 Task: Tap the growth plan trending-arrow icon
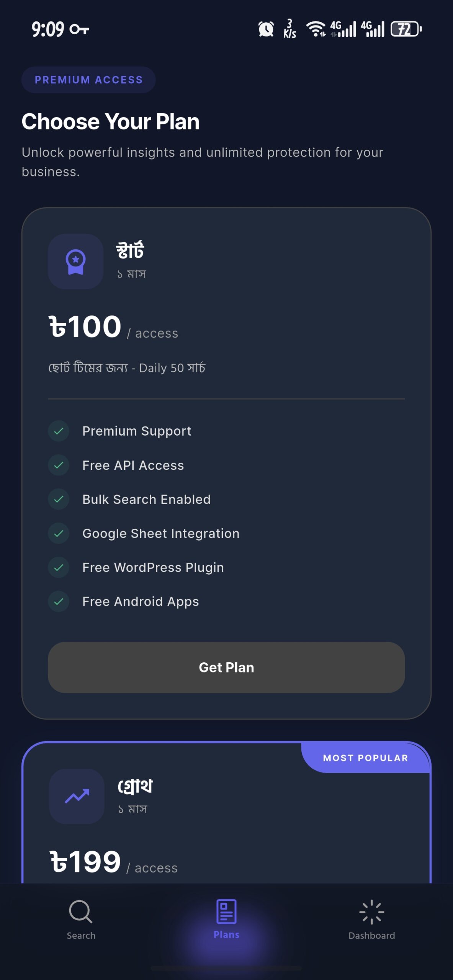(x=77, y=796)
